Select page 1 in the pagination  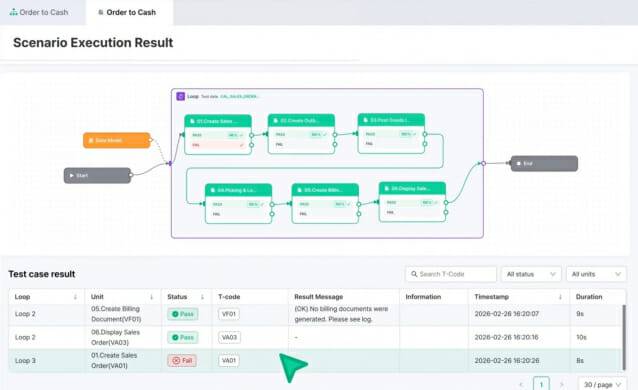coord(541,384)
